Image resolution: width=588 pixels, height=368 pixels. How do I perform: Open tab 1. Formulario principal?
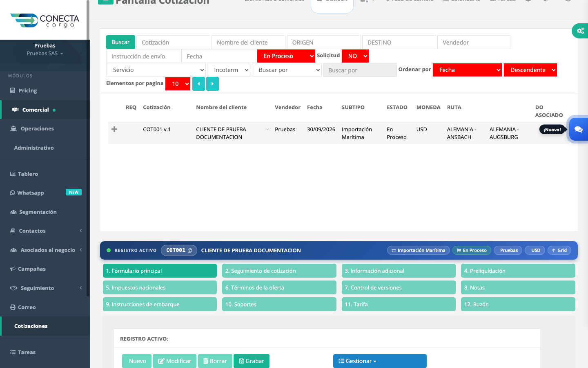(160, 271)
